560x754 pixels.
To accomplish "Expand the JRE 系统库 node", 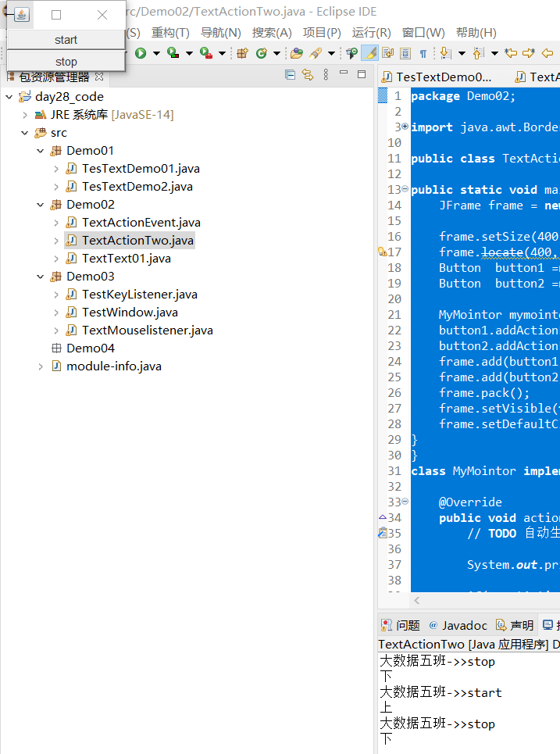I will coord(25,115).
